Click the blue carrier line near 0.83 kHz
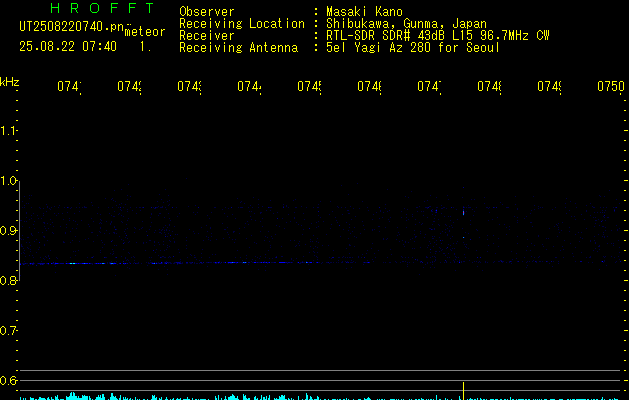 point(193,263)
